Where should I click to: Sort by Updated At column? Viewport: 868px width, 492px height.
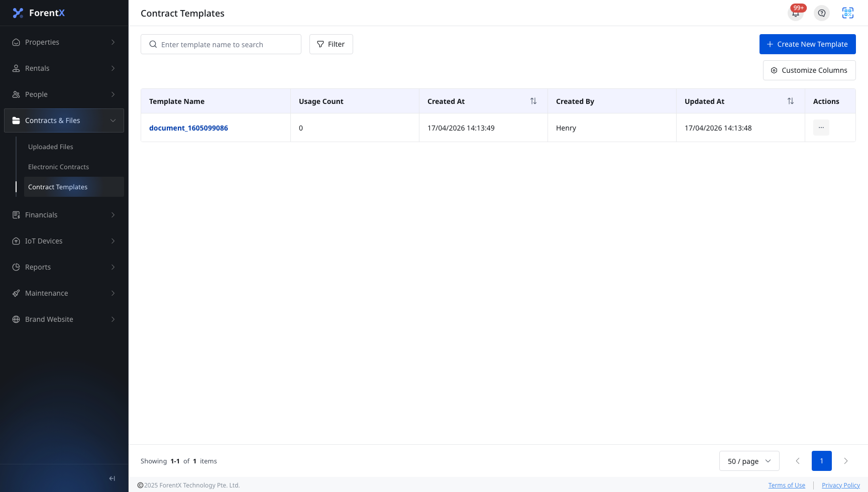[791, 101]
